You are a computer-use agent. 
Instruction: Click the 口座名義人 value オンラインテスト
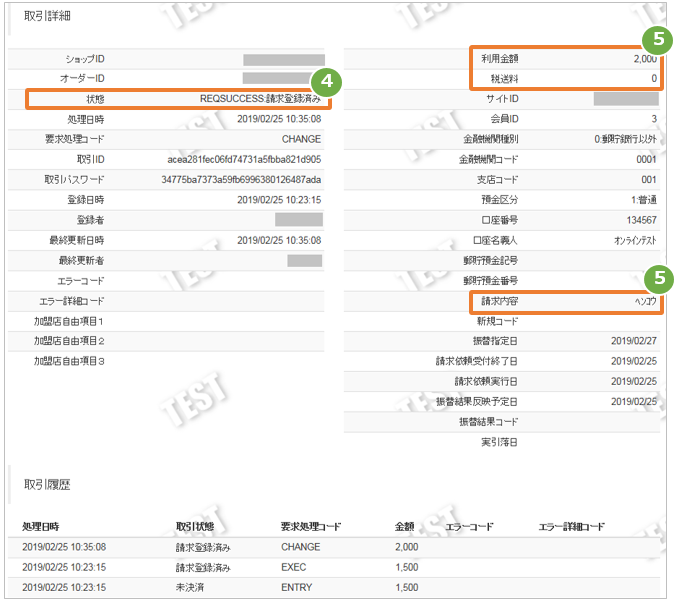(x=635, y=240)
